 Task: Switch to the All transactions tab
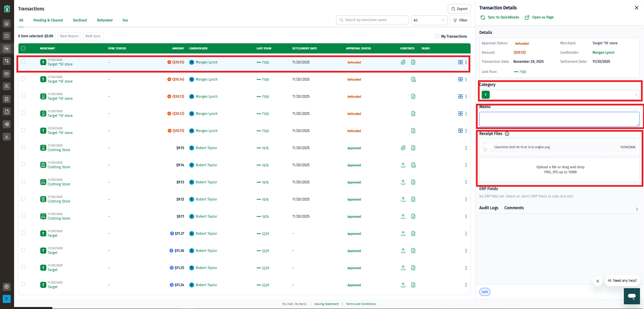(x=21, y=20)
